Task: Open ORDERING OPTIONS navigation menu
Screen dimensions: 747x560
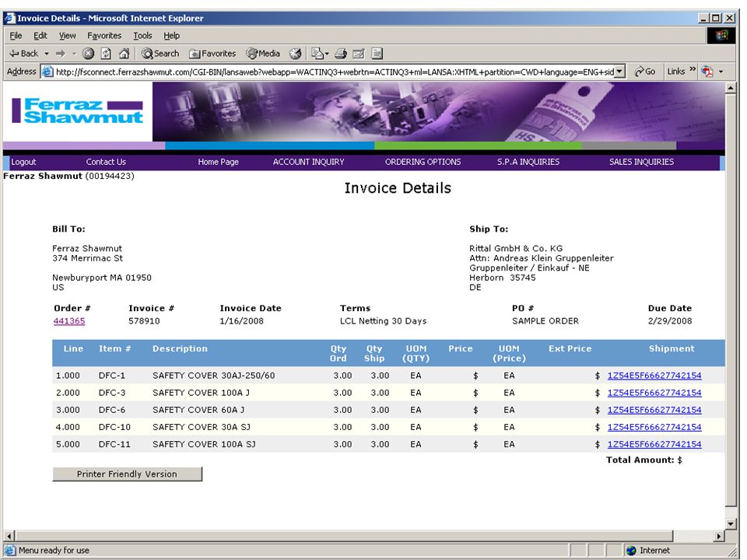Action: 423,162
